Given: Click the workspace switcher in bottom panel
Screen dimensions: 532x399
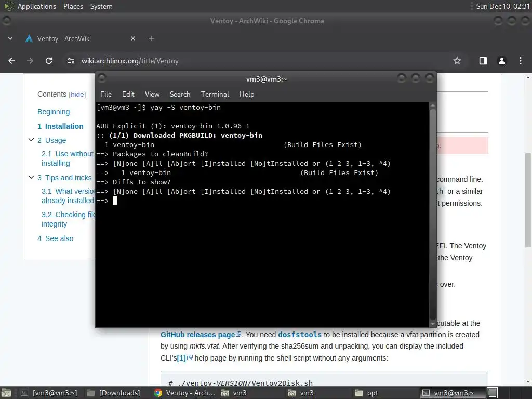Looking at the screenshot, I should pos(493,393).
